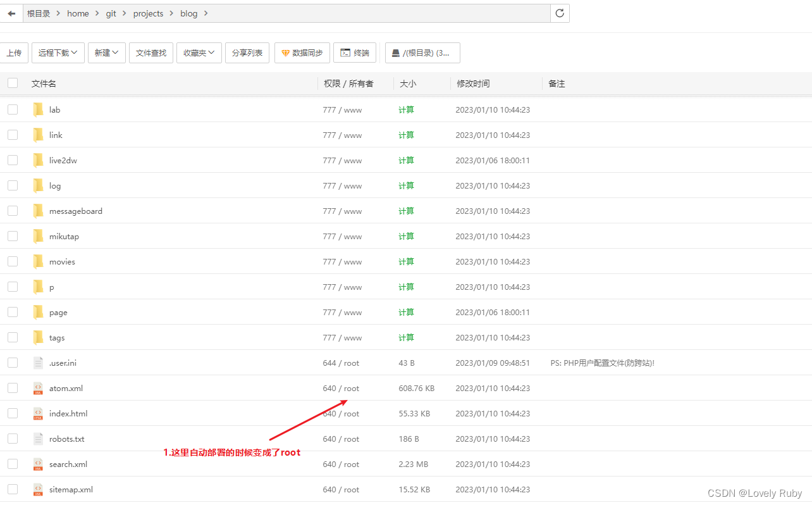
Task: Open the 新建 dropdown
Action: tap(107, 53)
